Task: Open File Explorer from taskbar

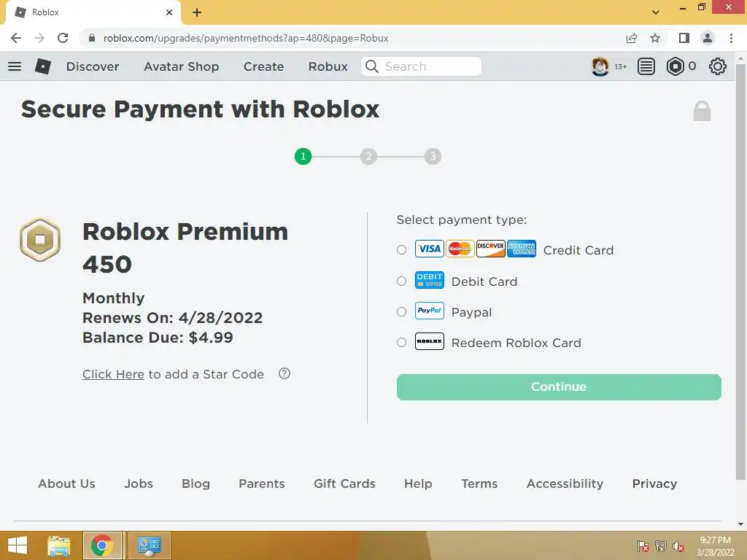Action: (x=59, y=545)
